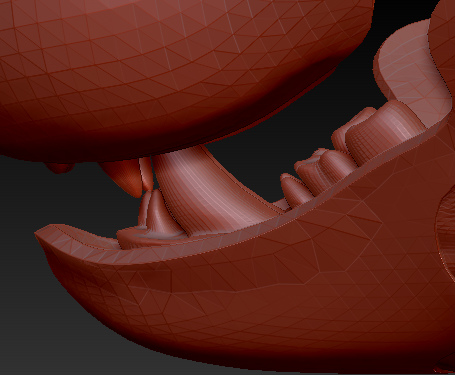
Task: Click the long tongue in the mouth
Action: (213, 190)
